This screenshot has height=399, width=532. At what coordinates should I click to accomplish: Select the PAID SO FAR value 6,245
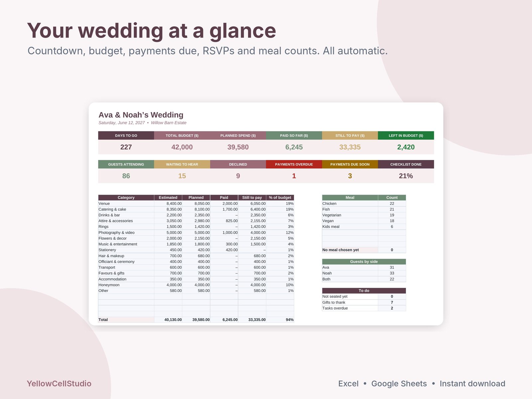(x=294, y=147)
